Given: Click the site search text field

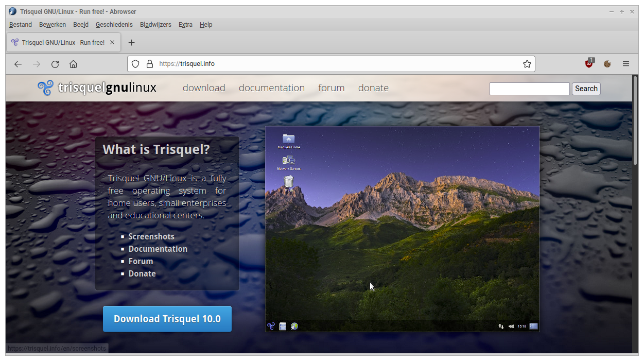Looking at the screenshot, I should (530, 89).
